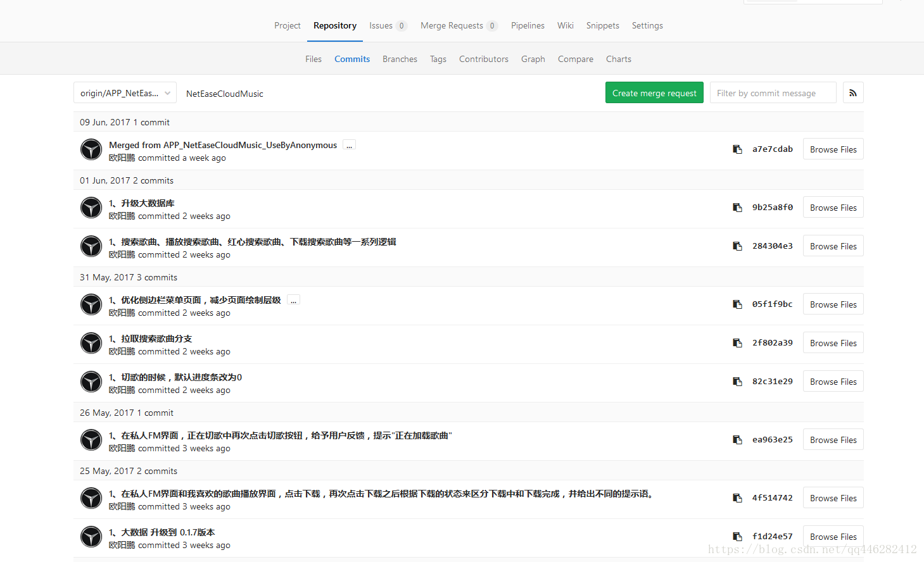
Task: Open the Contributors sub-tab
Action: point(484,59)
